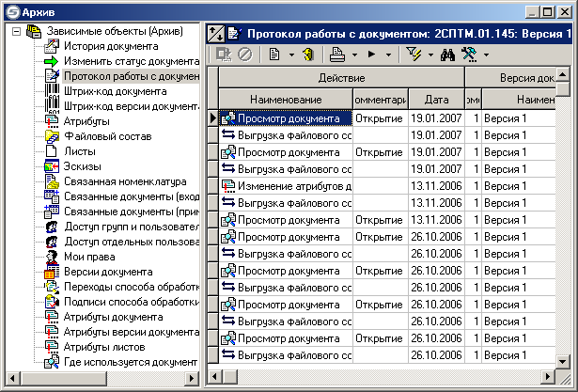Click the Дата column header
Viewport: 578px width, 392px height.
click(x=435, y=99)
